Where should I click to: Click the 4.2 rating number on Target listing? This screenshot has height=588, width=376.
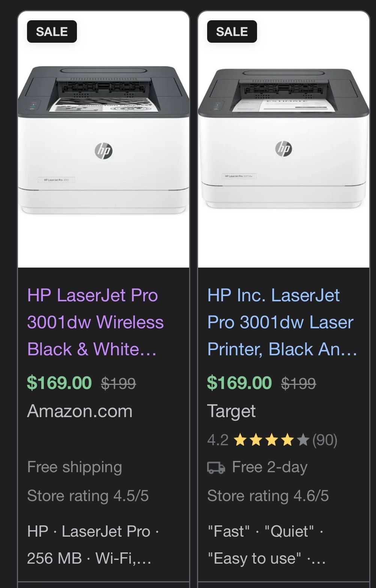click(x=218, y=441)
